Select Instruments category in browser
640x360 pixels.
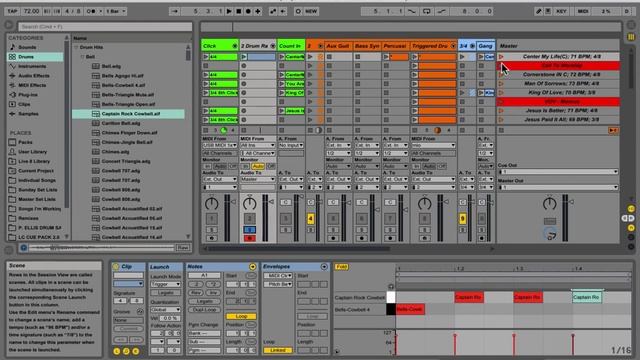coord(32,66)
